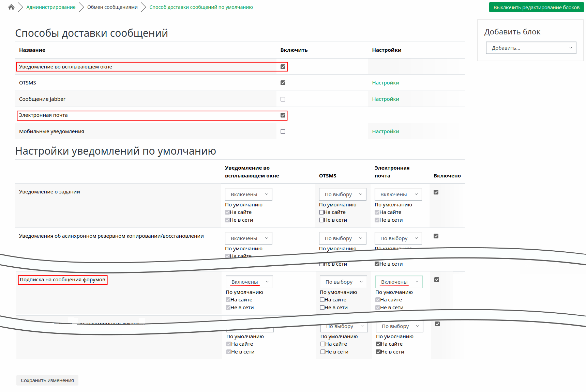Check OTSMS На сайте for Подписка на сообщения форумов

(322, 300)
